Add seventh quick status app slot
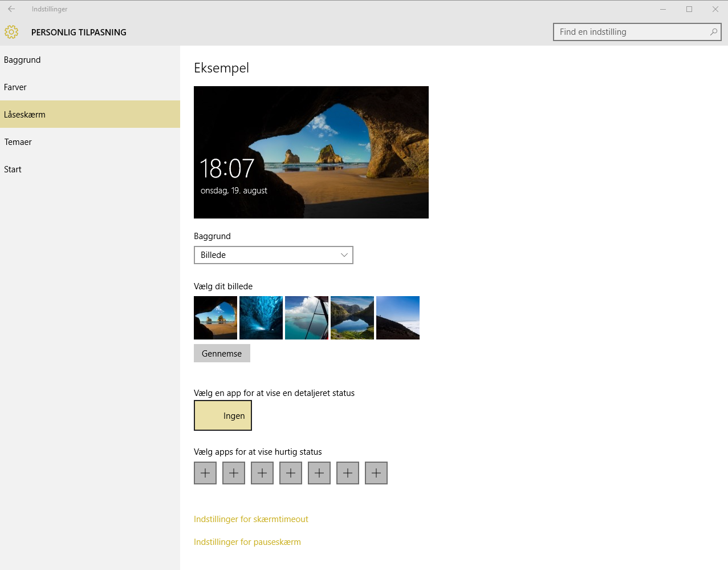 [x=376, y=473]
